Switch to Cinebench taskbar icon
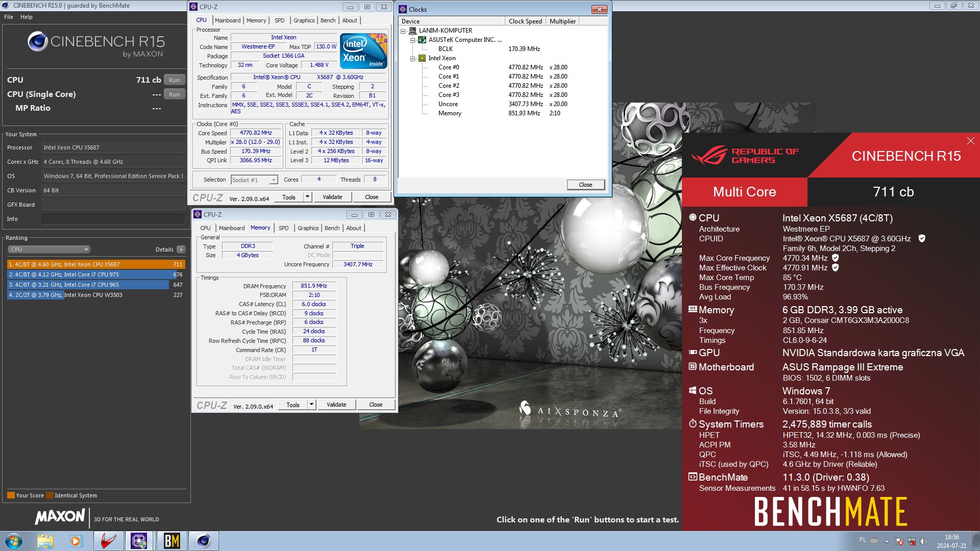The height and width of the screenshot is (551, 980). pyautogui.click(x=203, y=541)
